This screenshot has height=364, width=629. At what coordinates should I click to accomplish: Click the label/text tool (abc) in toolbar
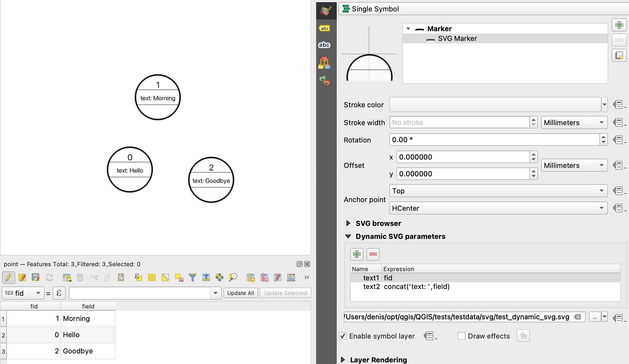click(x=325, y=28)
